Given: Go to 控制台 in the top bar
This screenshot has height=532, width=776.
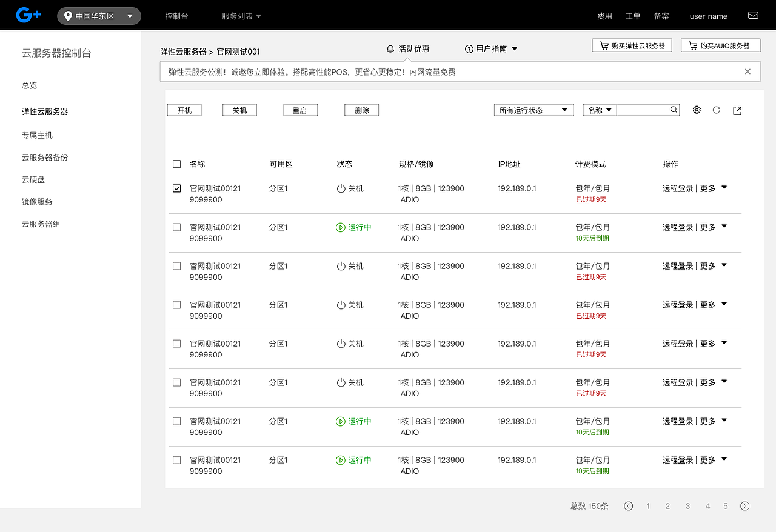Looking at the screenshot, I should point(176,16).
